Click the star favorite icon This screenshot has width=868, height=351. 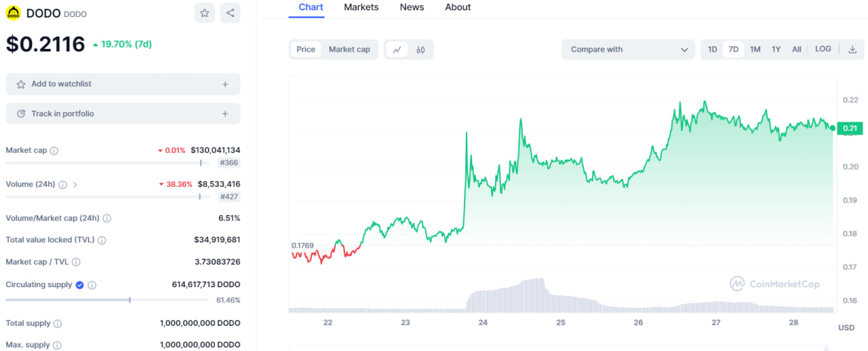204,13
